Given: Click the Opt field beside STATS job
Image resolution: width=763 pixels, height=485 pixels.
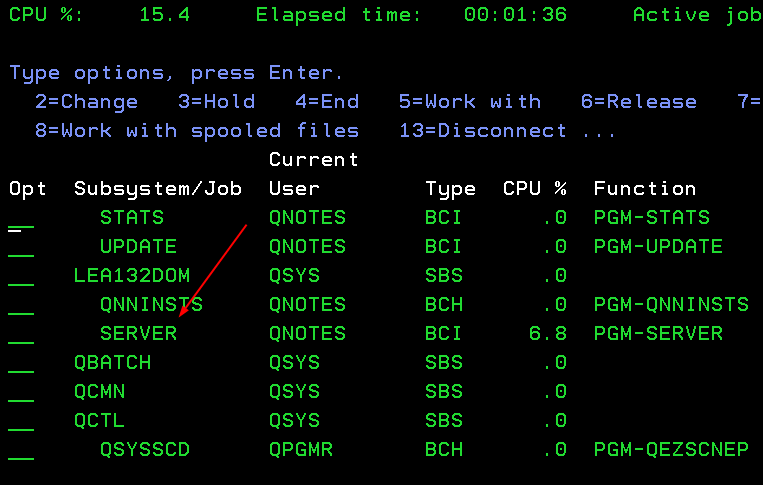Looking at the screenshot, I should point(21,218).
